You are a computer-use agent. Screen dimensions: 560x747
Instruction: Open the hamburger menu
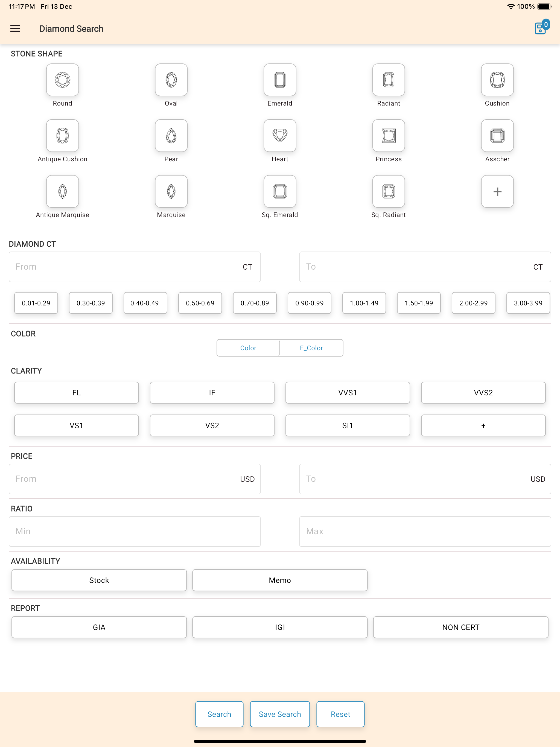tap(15, 29)
